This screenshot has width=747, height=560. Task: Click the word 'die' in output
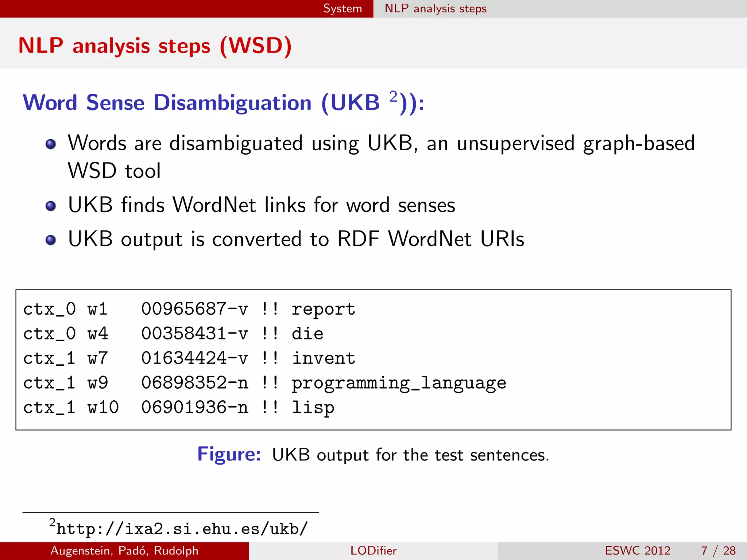[x=307, y=333]
